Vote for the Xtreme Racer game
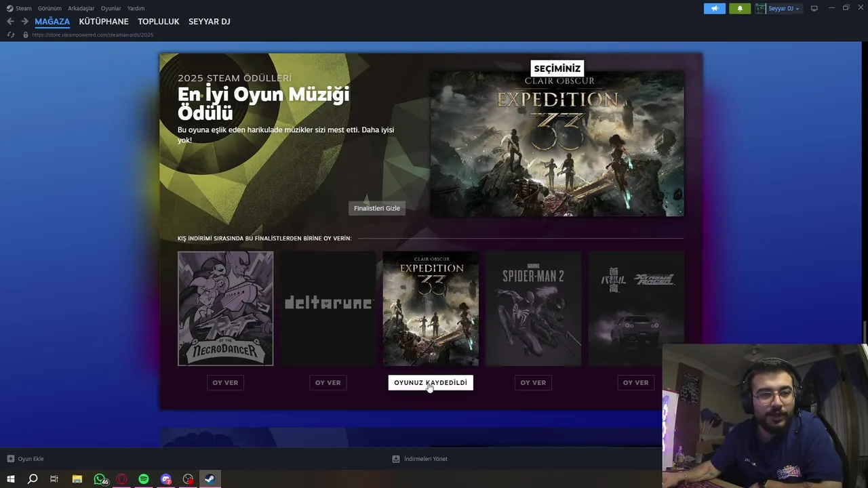 635,382
